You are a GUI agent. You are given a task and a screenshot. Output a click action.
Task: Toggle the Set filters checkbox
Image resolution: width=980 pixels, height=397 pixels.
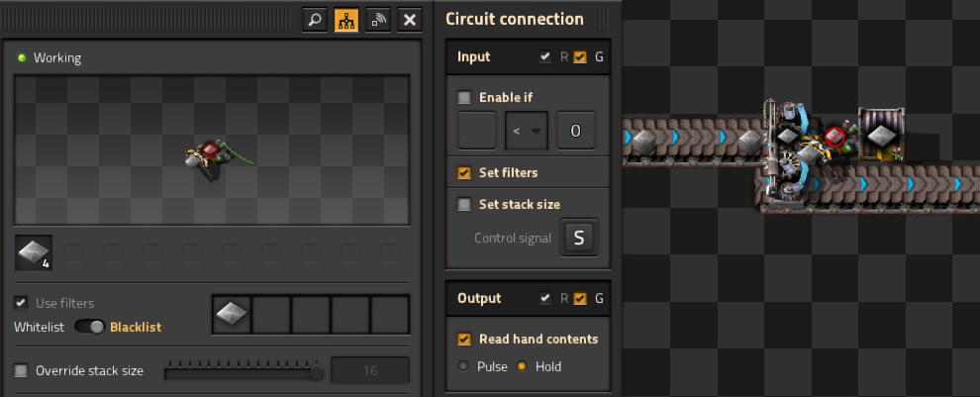464,172
